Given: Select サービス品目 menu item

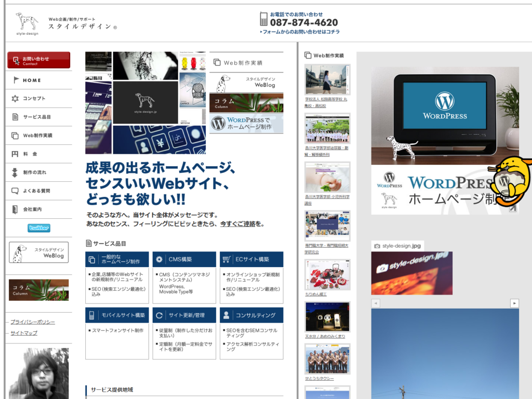Looking at the screenshot, I should (36, 117).
